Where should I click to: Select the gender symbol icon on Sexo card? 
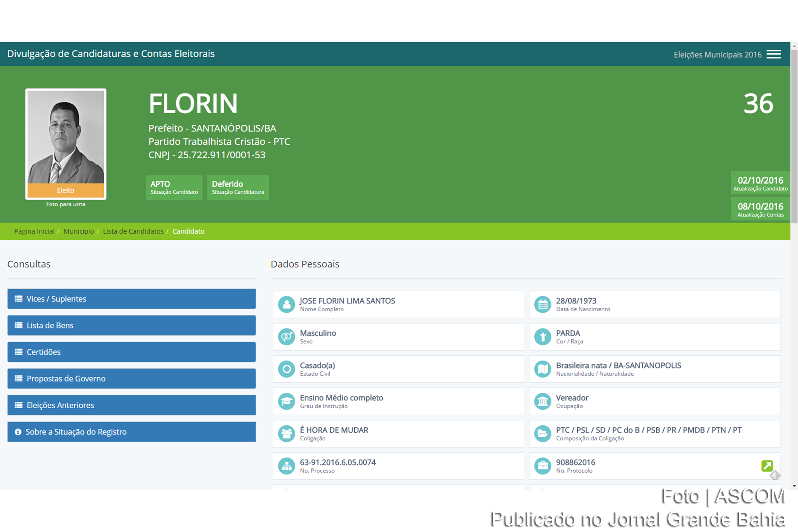click(287, 336)
